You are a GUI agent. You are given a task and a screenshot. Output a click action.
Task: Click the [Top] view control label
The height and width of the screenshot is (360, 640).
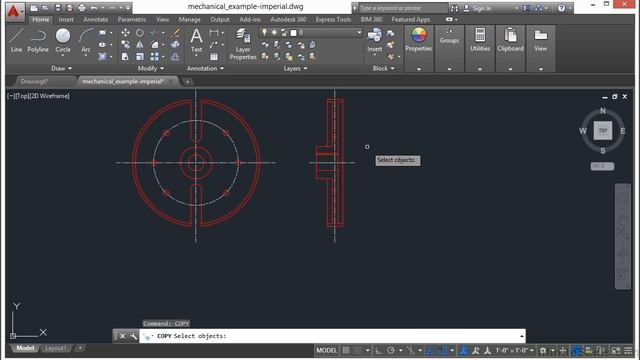[23, 96]
